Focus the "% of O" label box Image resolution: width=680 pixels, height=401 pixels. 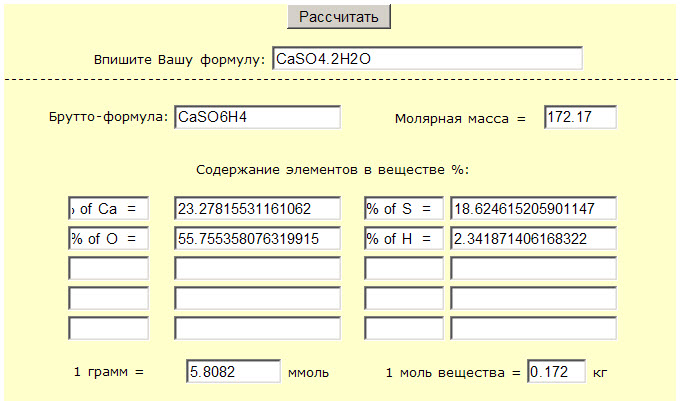coord(108,239)
